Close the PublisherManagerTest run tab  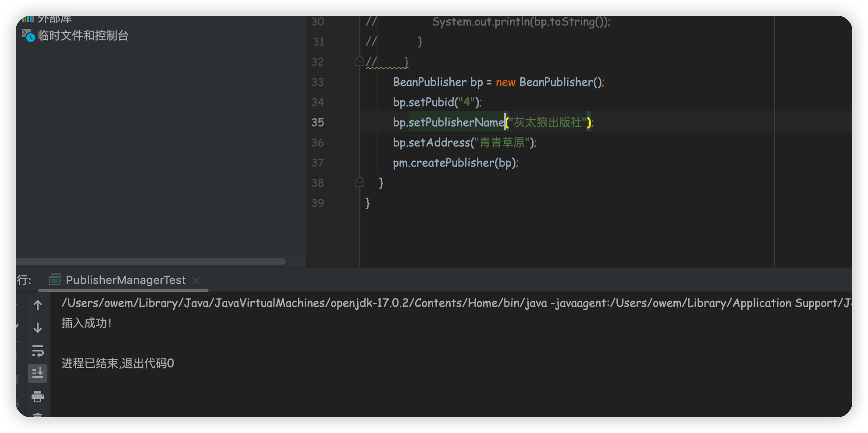(196, 280)
